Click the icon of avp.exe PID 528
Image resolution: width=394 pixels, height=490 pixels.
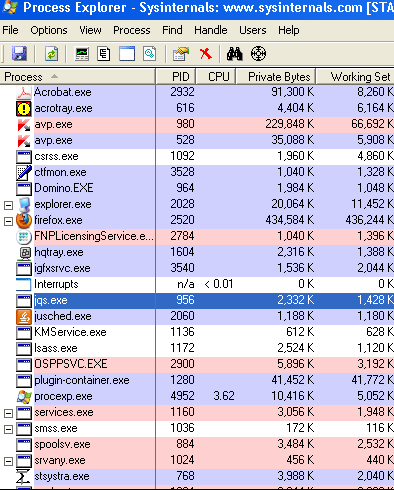click(24, 140)
